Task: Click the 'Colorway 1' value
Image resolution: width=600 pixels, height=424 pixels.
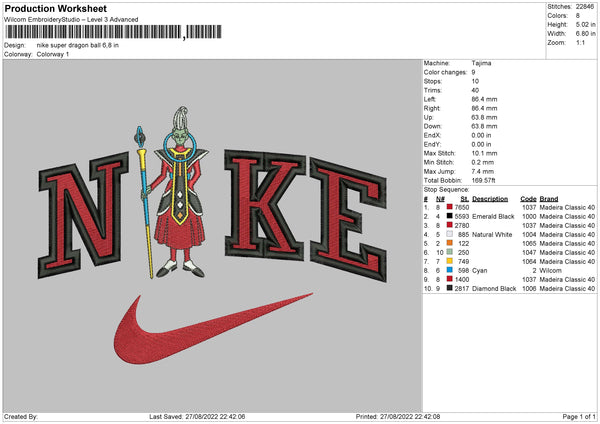Action: 53,54
